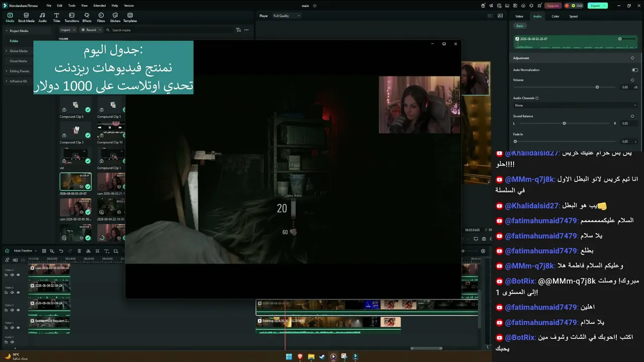
Task: Open the Main Timeline dropdown
Action: pyautogui.click(x=25, y=251)
